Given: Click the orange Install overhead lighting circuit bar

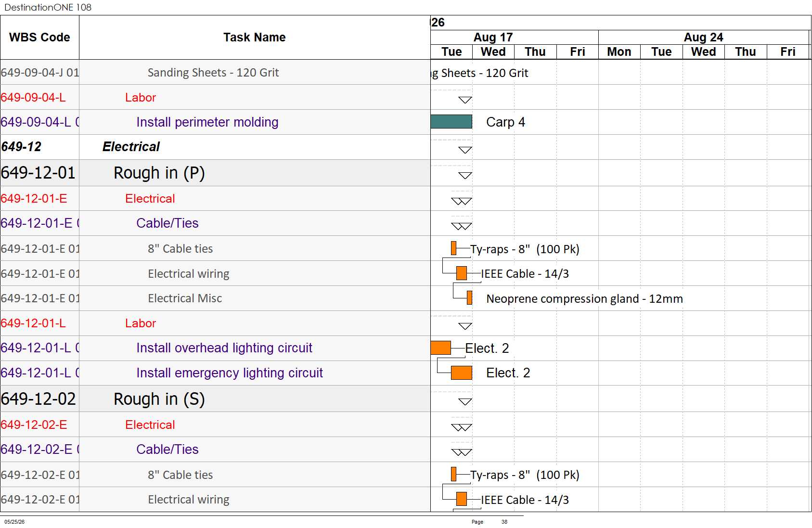Looking at the screenshot, I should pyautogui.click(x=440, y=348).
